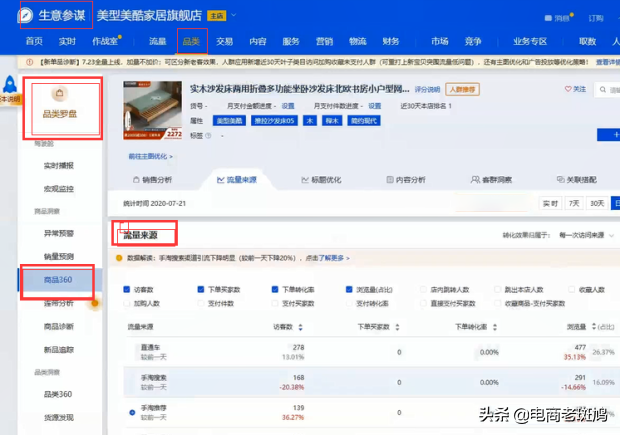
Task: Select 商品诊断 in left sidebar
Action: [x=59, y=326]
